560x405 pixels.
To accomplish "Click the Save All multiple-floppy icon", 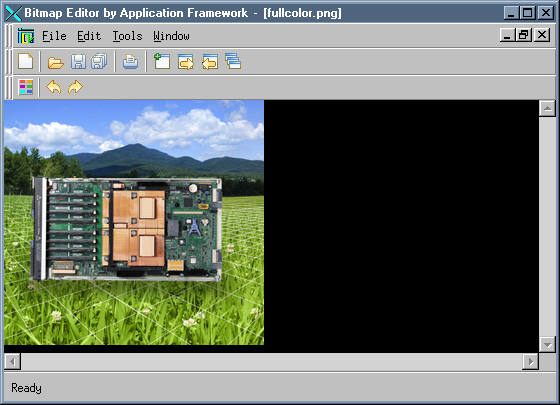I will click(99, 61).
